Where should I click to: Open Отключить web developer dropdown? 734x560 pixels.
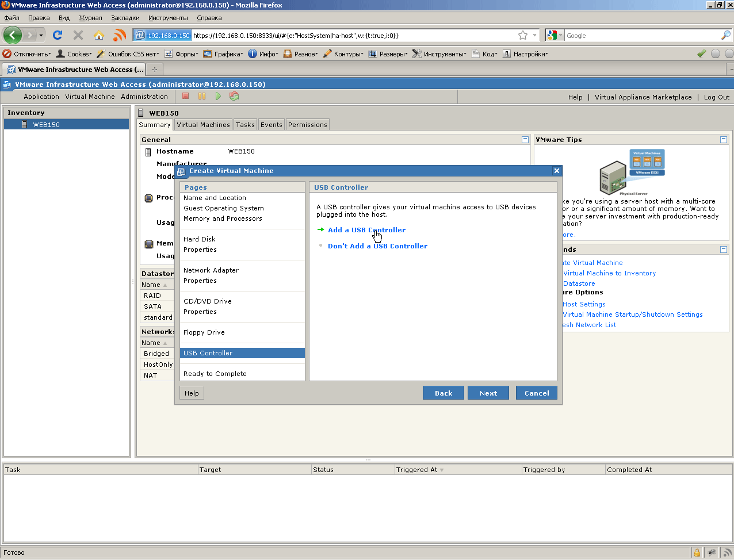coord(27,54)
